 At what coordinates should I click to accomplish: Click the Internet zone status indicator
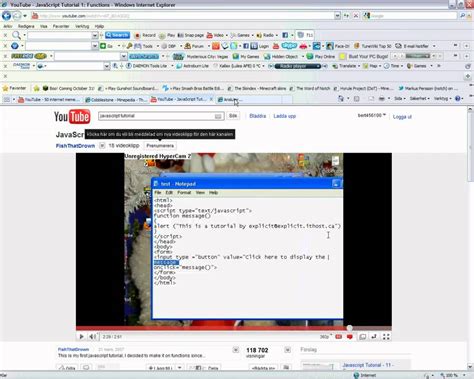click(x=364, y=375)
